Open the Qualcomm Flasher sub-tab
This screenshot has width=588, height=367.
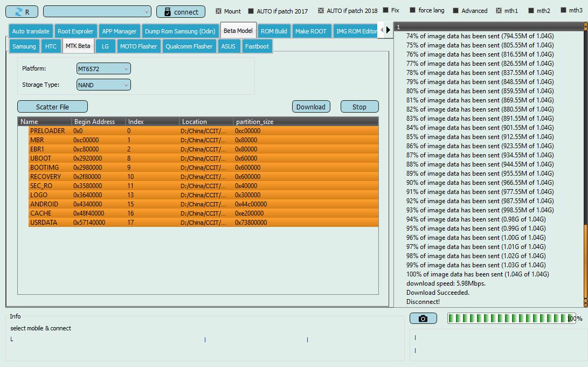[x=189, y=46]
